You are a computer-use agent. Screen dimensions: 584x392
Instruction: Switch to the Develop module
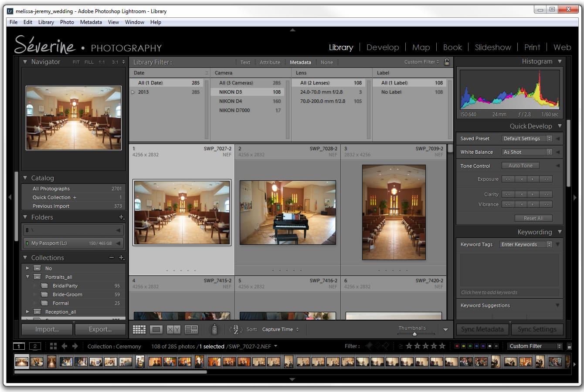(383, 47)
